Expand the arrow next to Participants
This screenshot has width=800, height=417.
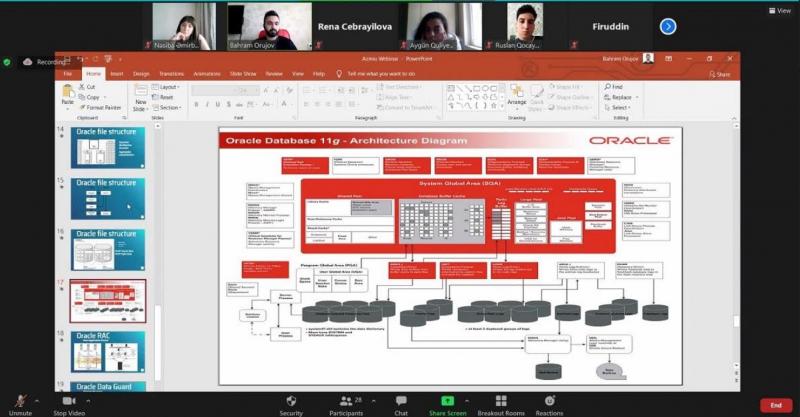373,401
